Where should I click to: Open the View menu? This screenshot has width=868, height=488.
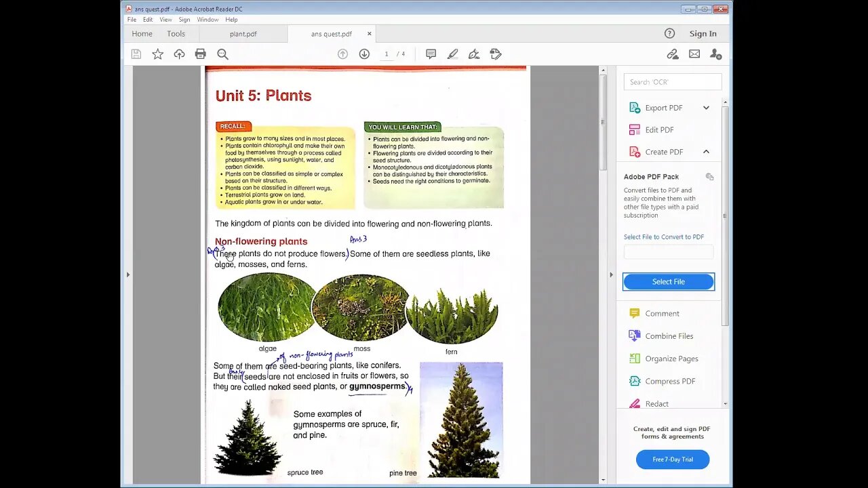[x=165, y=20]
